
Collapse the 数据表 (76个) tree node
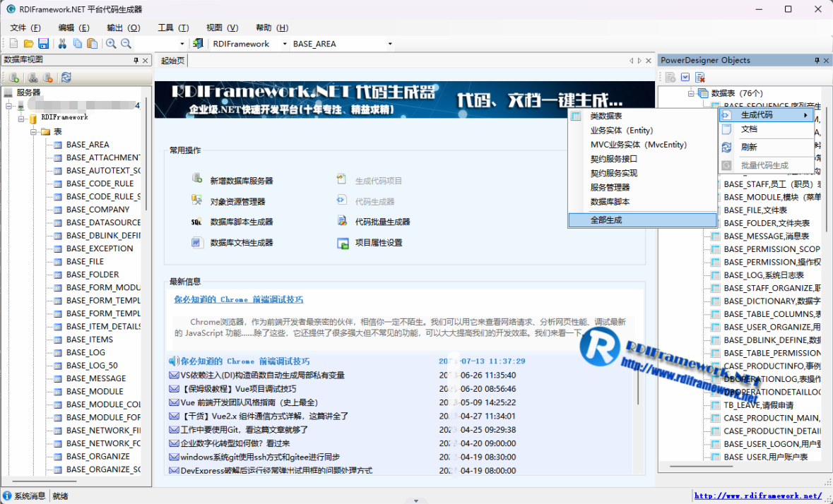691,93
